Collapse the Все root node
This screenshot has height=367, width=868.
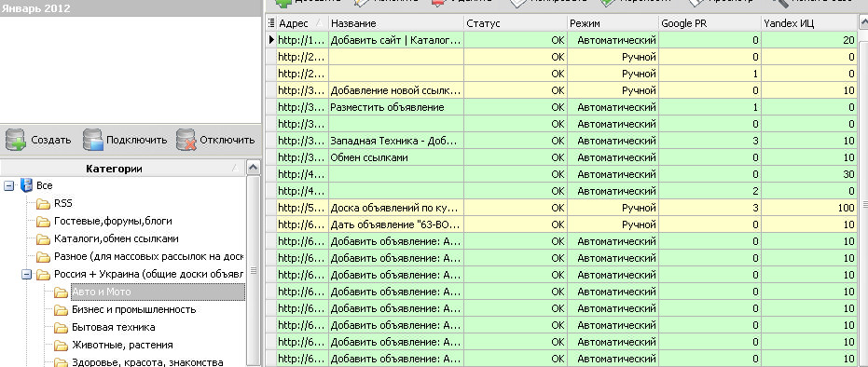coord(8,185)
